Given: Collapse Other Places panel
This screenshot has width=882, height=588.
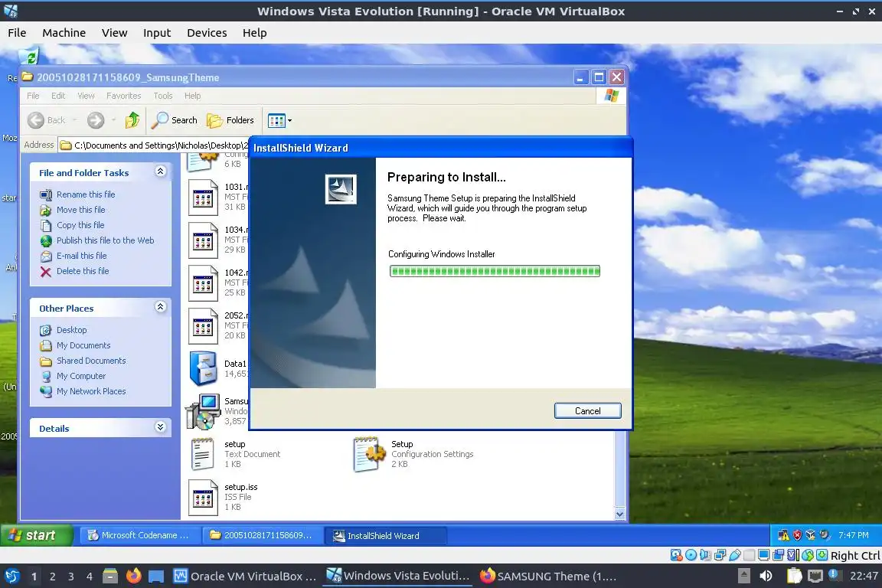Looking at the screenshot, I should pos(160,307).
